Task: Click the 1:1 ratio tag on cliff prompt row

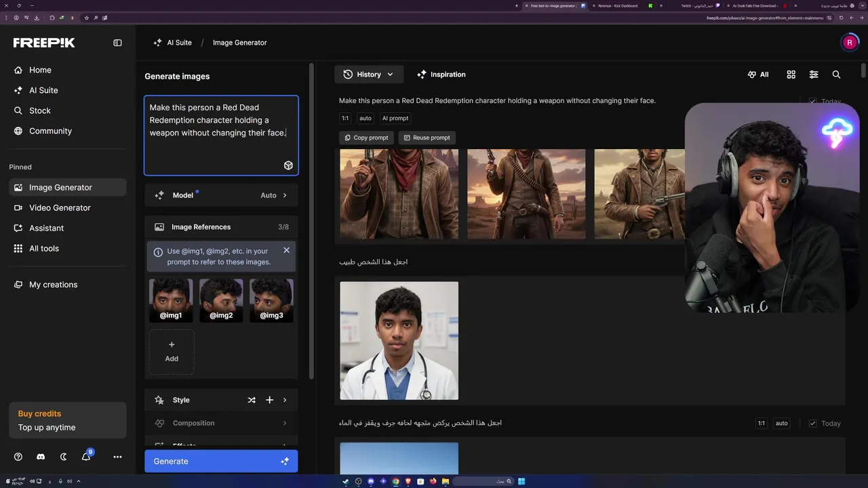Action: click(762, 424)
